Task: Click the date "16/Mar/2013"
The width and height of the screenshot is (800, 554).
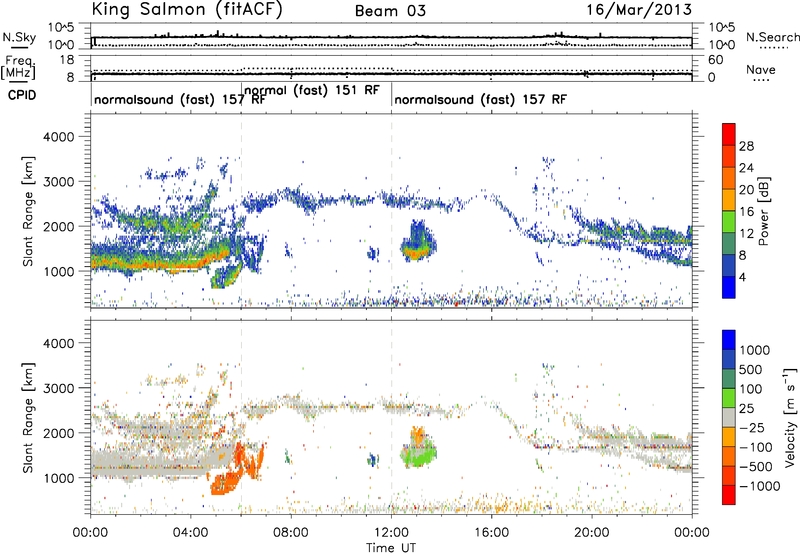Action: pos(639,10)
